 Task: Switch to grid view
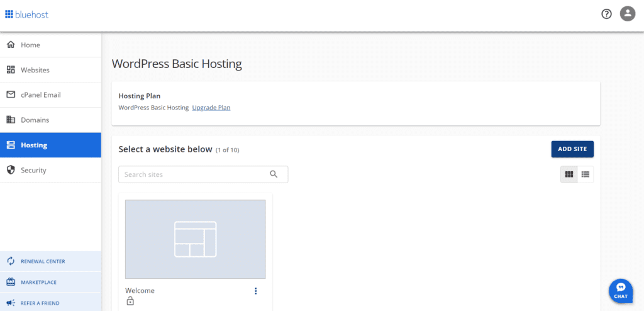tap(569, 174)
